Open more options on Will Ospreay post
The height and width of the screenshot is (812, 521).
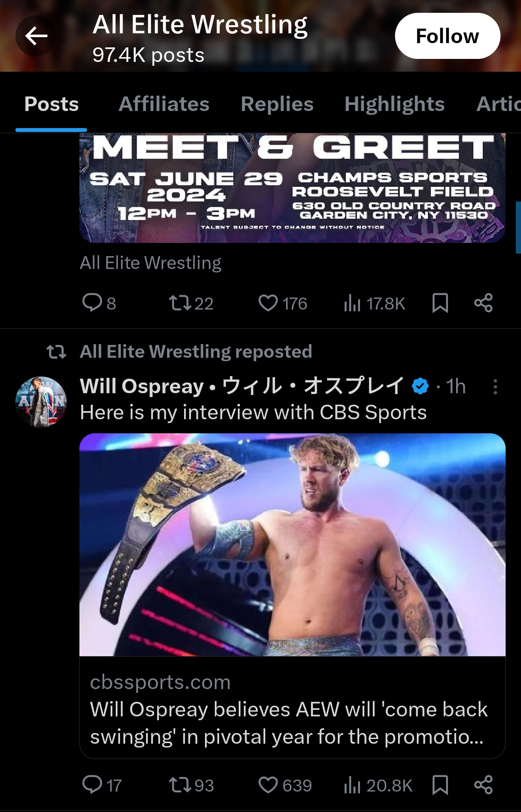495,387
